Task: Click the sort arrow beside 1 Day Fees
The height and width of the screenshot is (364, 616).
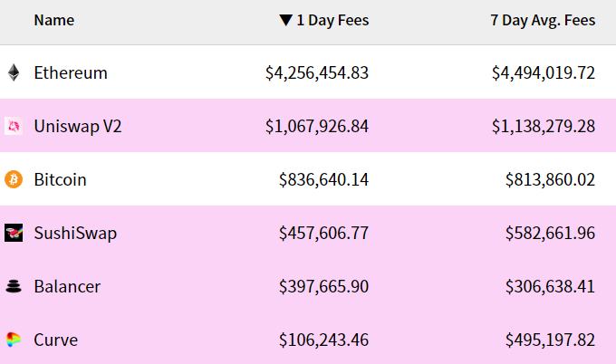Action: click(285, 20)
